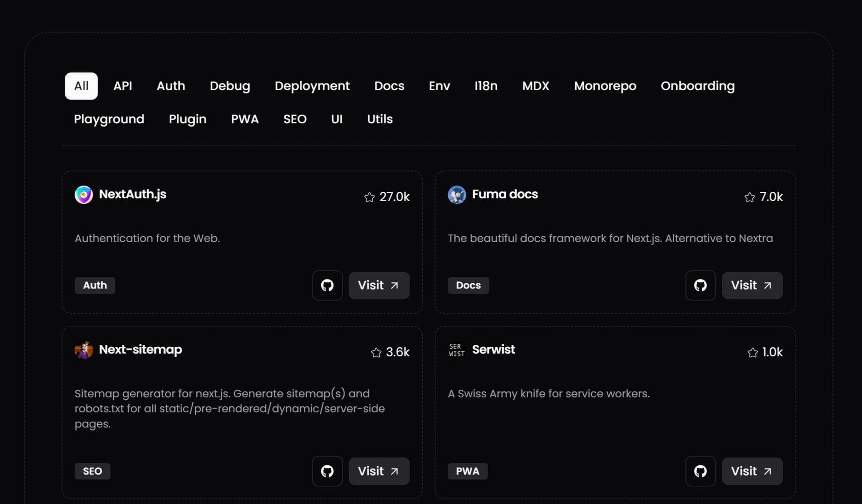Click the Fuma docs avatar icon
The image size is (862, 504).
point(457,195)
